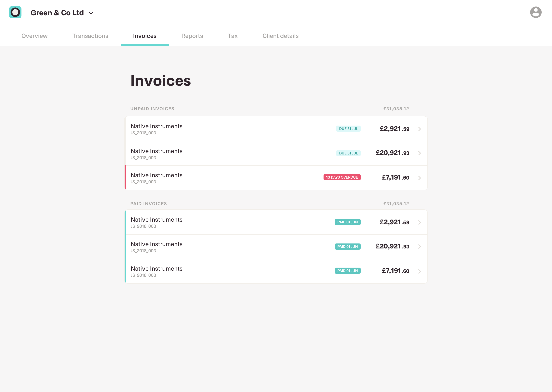Expand the Green & Co Ltd company dropdown

point(91,13)
